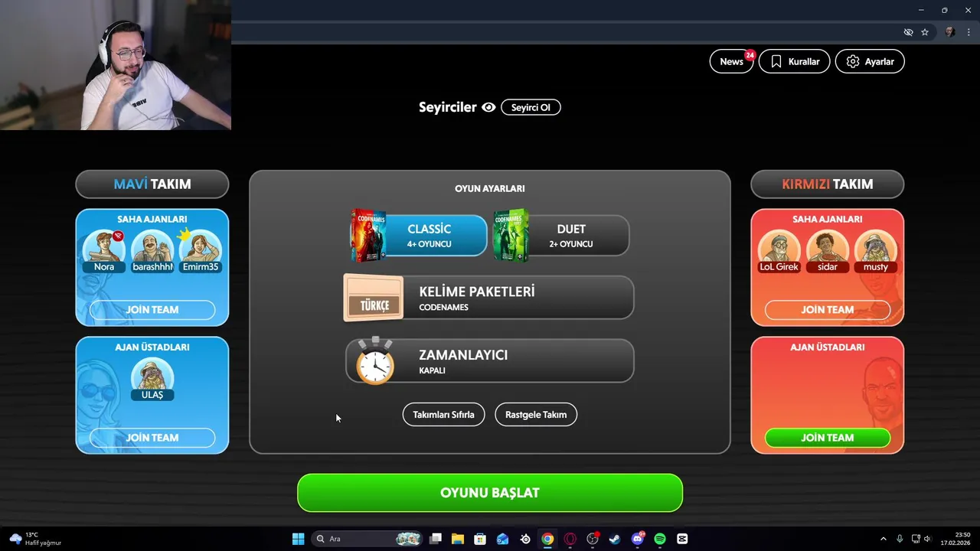The width and height of the screenshot is (980, 551).
Task: Click the Kırmızı Takım header
Action: coord(828,184)
